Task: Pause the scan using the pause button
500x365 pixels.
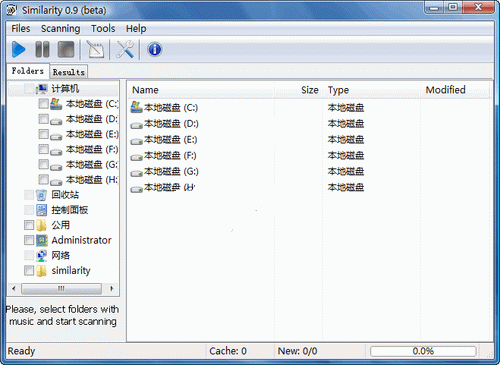Action: click(42, 50)
